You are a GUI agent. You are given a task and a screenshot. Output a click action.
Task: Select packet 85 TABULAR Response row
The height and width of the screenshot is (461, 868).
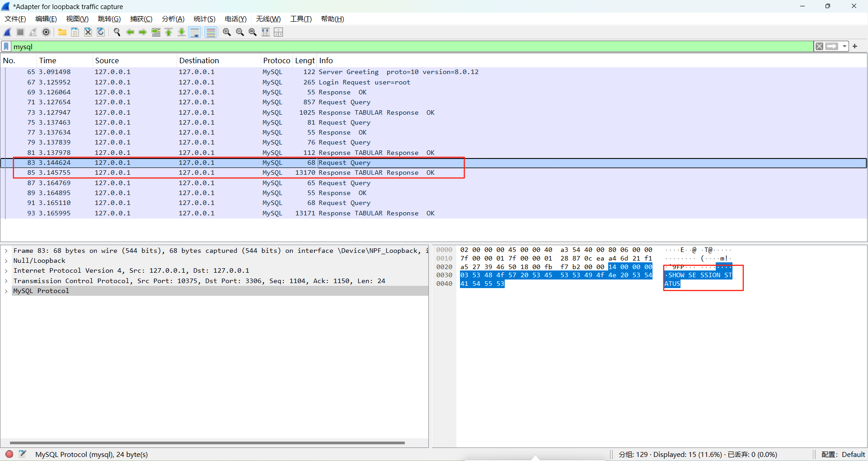click(x=434, y=172)
